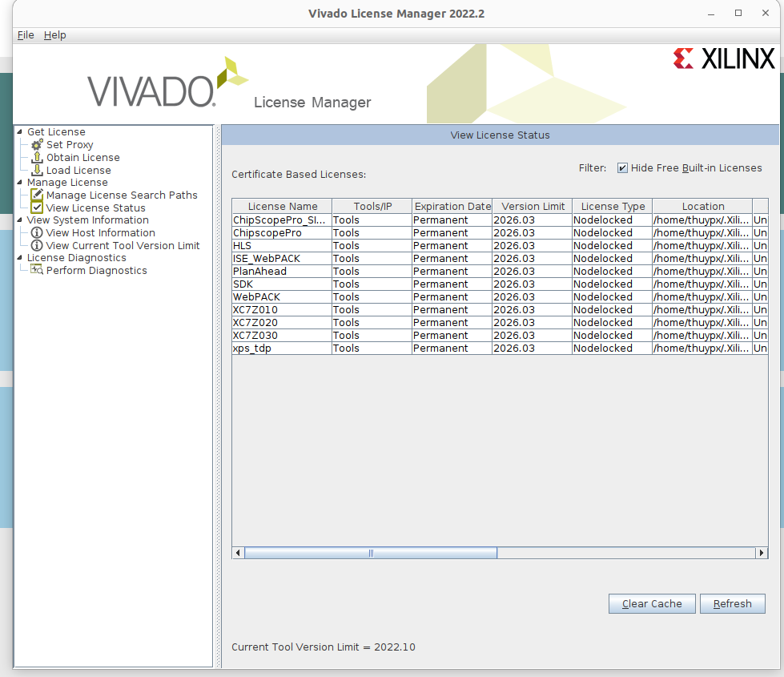Click the vertical splitter grip between the panels
Screen dimensions: 784x677
(218, 396)
